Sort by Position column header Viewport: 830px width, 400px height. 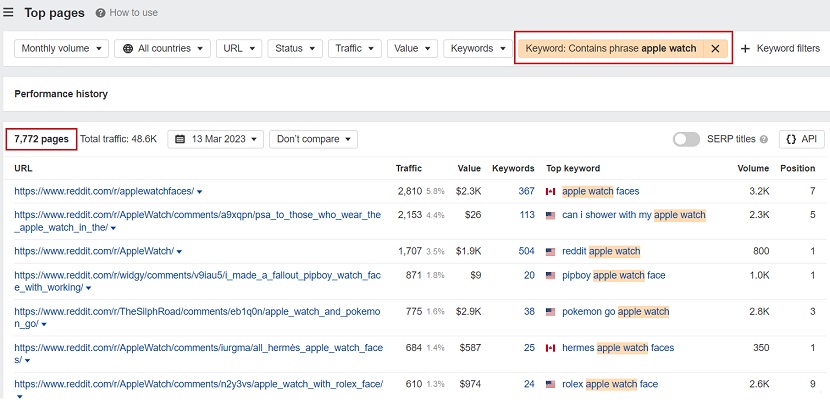click(797, 168)
